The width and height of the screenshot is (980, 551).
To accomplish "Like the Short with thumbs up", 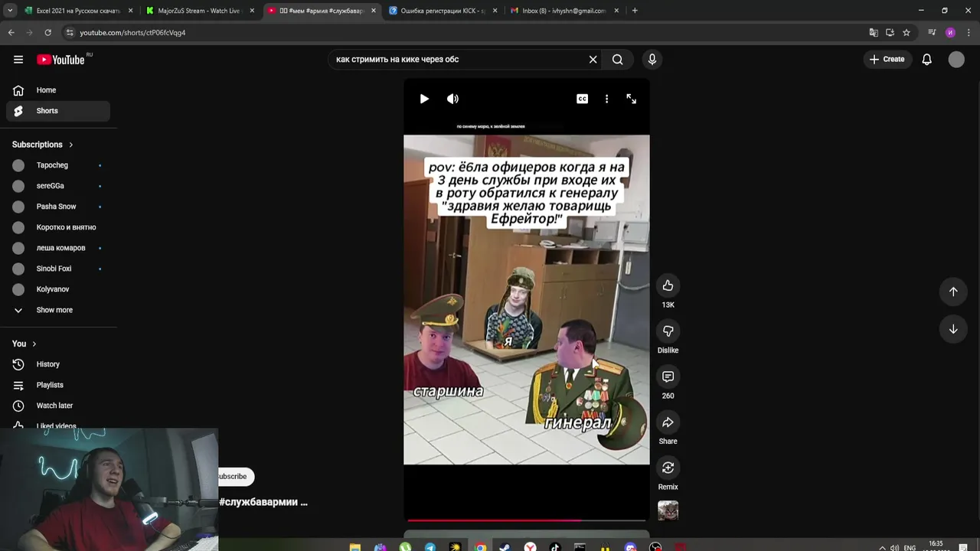I will pyautogui.click(x=668, y=285).
